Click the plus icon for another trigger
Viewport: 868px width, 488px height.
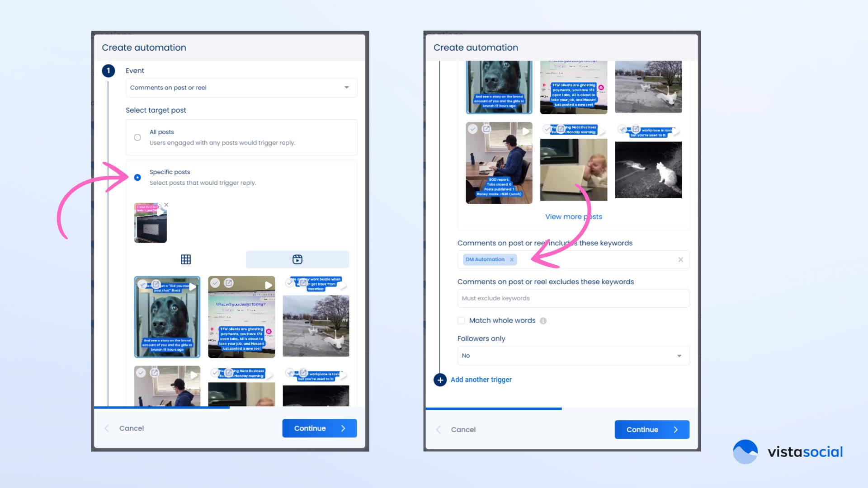click(440, 380)
